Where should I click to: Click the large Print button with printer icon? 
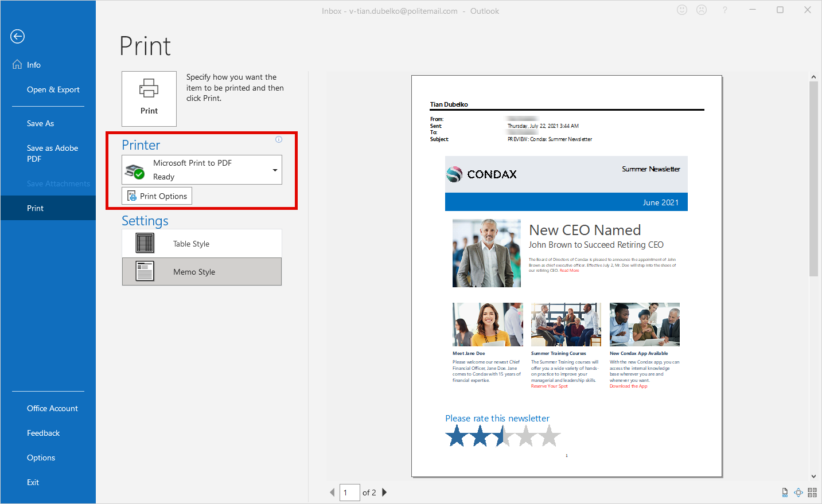pyautogui.click(x=149, y=99)
